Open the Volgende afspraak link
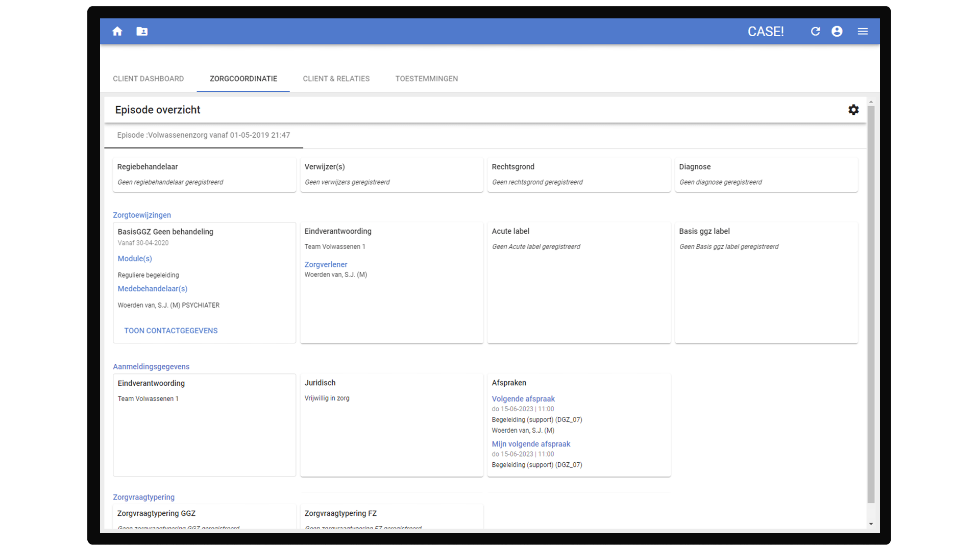This screenshot has height=551, width=980. (x=523, y=399)
